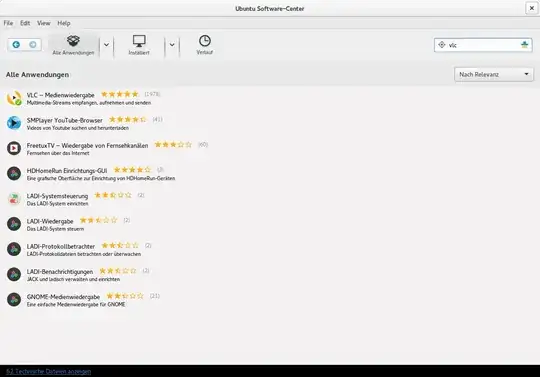This screenshot has width=540, height=377.
Task: Open the File menu
Action: 8,23
